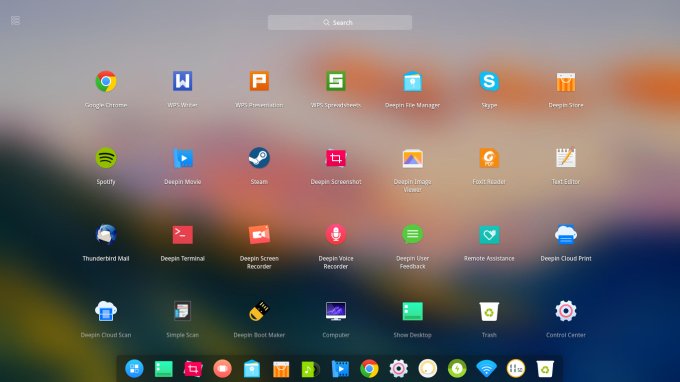
Task: Open Deepin Boot Maker
Action: [x=259, y=311]
